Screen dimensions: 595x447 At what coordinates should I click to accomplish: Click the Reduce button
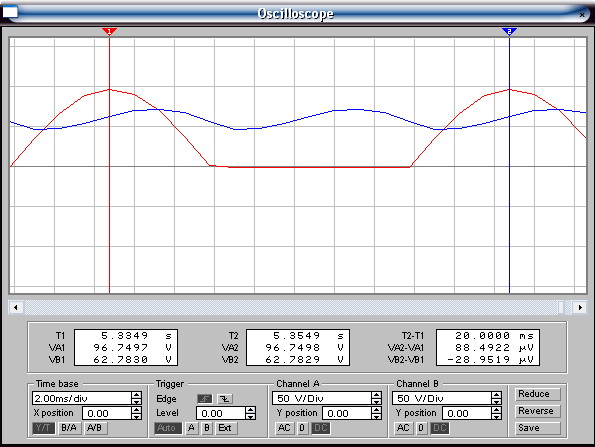[x=537, y=394]
